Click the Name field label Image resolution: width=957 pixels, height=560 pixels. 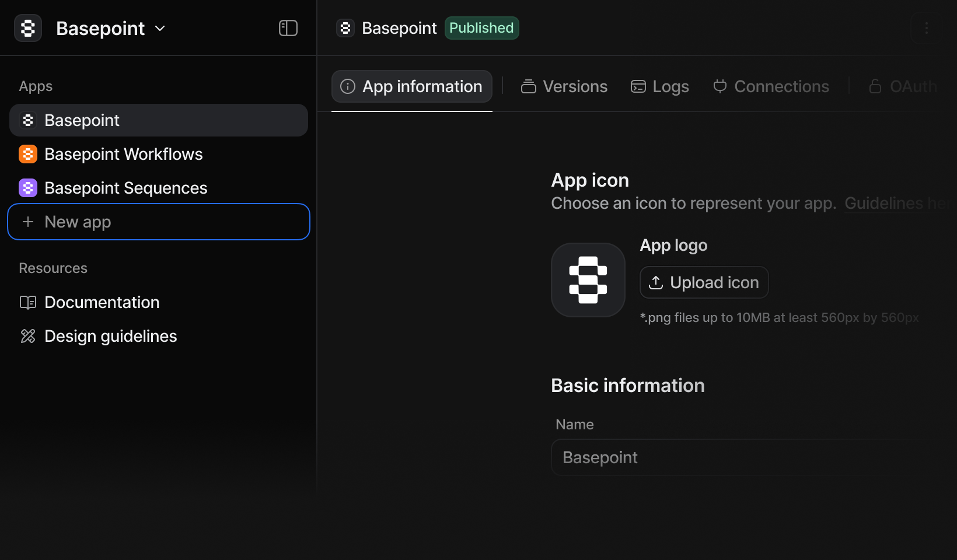tap(575, 425)
